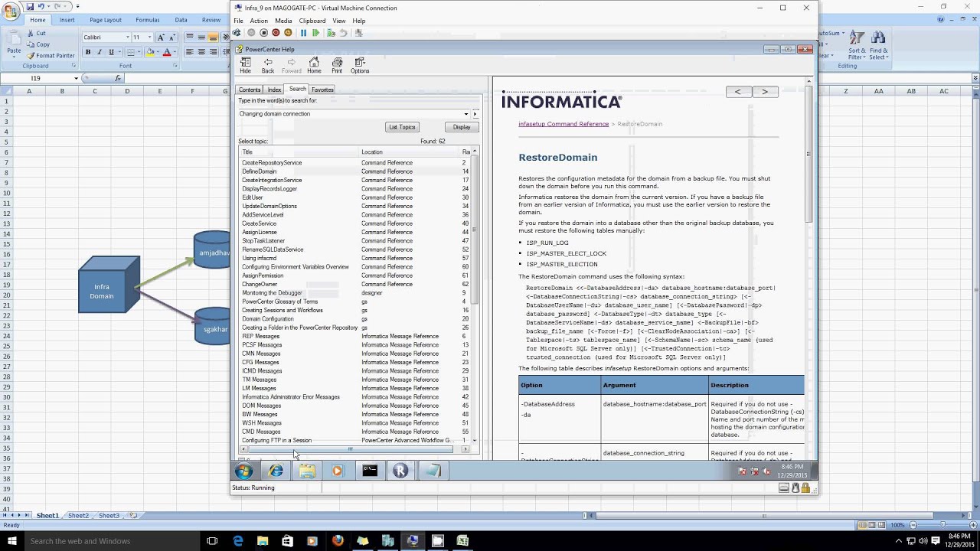Screen dimensions: 980x551
Task: Expand the Excel formula bar
Action: point(974,78)
